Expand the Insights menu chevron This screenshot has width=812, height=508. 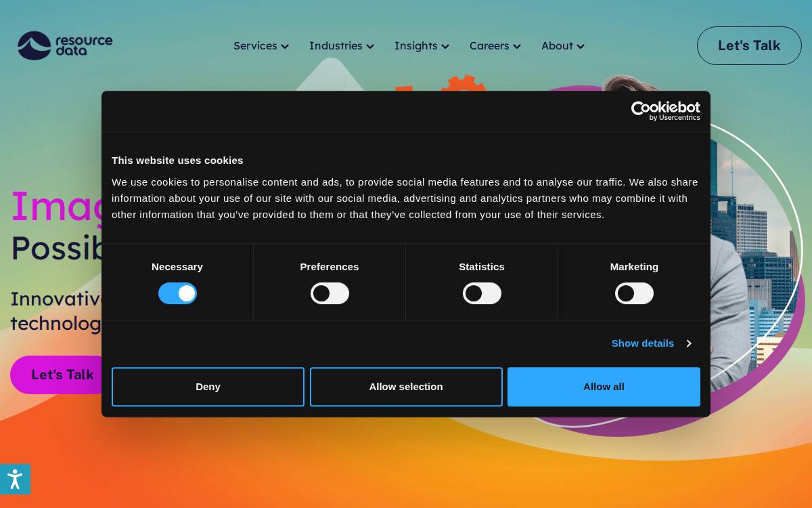point(445,47)
